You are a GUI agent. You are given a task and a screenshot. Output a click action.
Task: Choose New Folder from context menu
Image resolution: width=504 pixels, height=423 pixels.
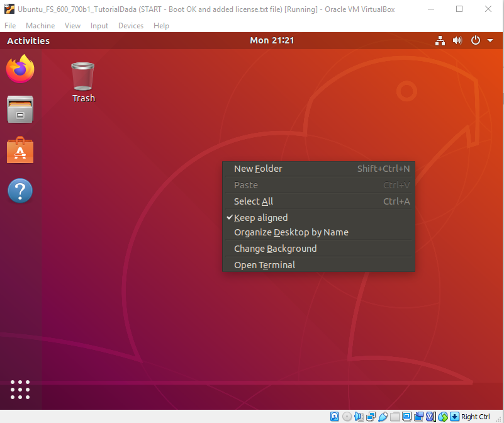coord(258,169)
